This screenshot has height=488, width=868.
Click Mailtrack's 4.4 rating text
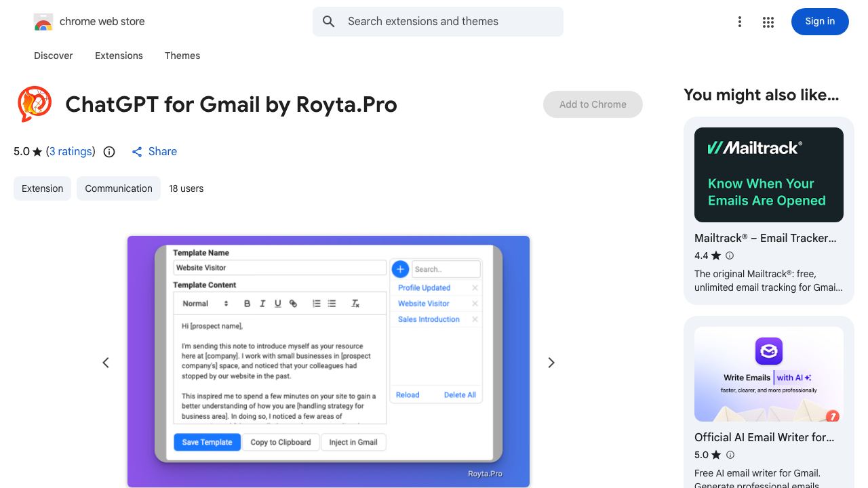pyautogui.click(x=701, y=256)
